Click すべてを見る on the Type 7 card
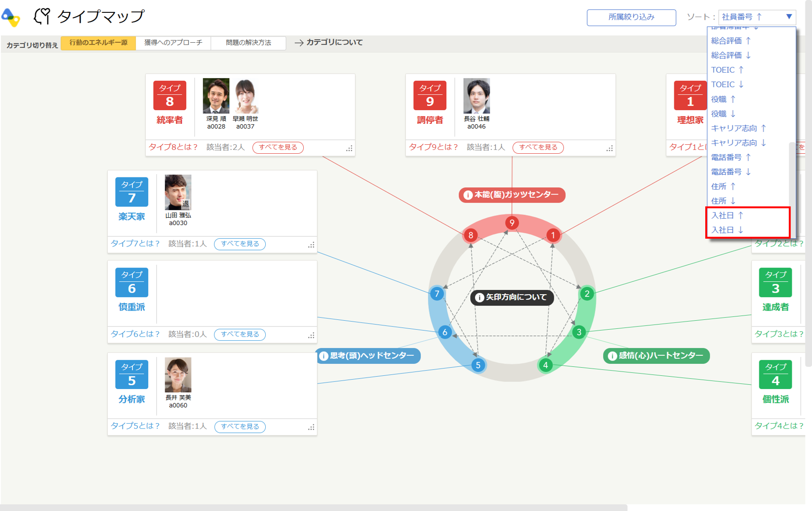Image resolution: width=812 pixels, height=511 pixels. tap(240, 244)
